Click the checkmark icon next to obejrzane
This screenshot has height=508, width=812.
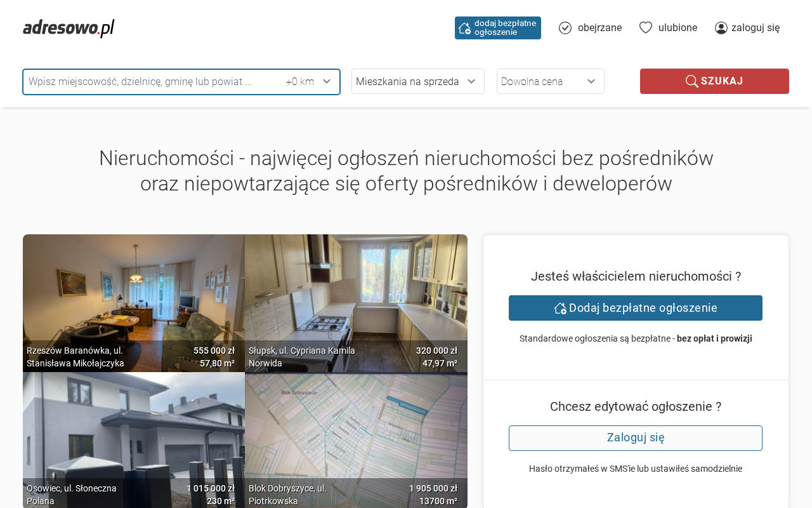tap(565, 28)
